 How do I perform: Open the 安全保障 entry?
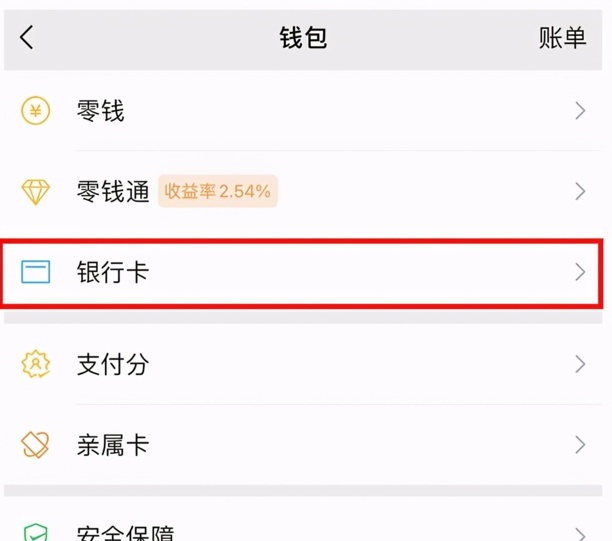pos(125,531)
